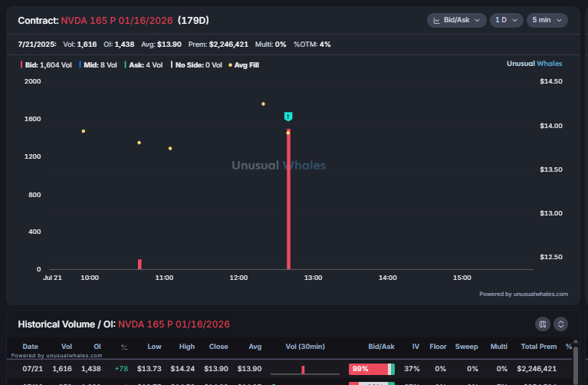Open the 1 D range dropdown
The width and height of the screenshot is (588, 385).
click(x=506, y=20)
